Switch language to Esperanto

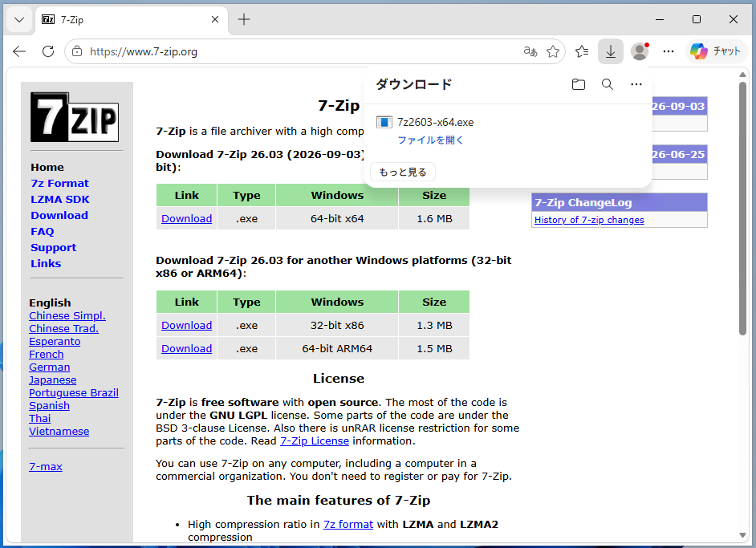pyautogui.click(x=55, y=341)
